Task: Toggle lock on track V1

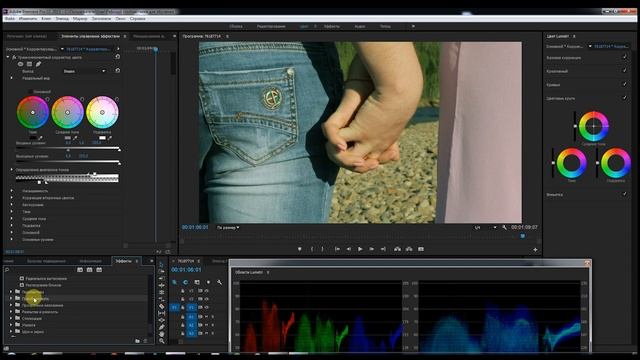Action: coord(182,307)
